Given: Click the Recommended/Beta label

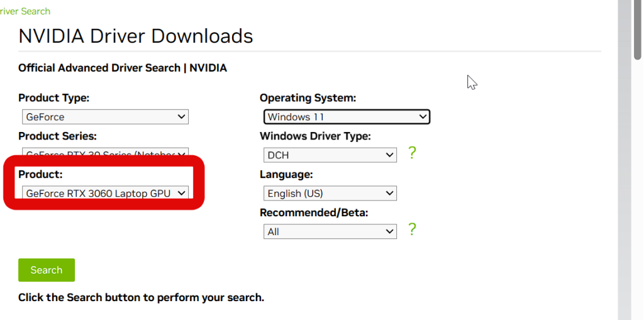Looking at the screenshot, I should [x=314, y=213].
